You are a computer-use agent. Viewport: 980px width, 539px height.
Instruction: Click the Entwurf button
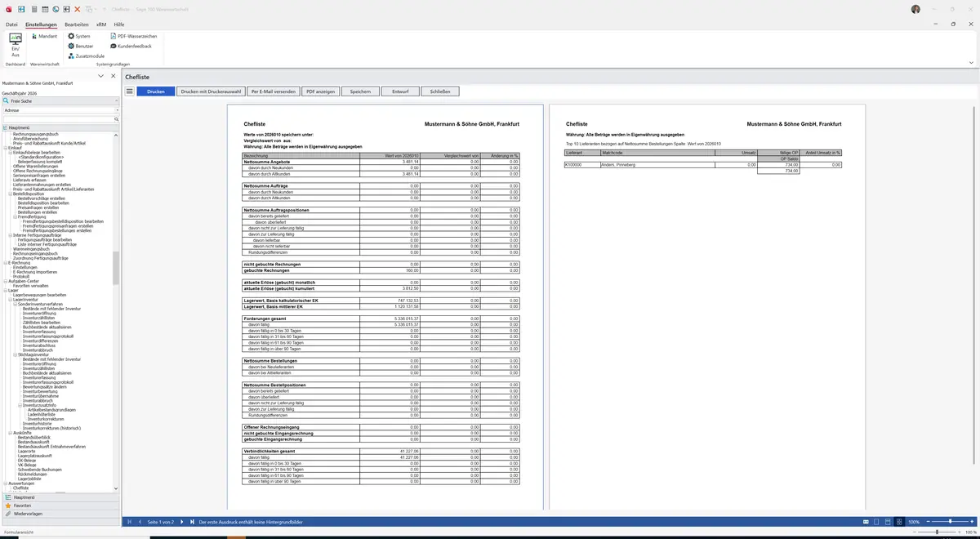[400, 91]
